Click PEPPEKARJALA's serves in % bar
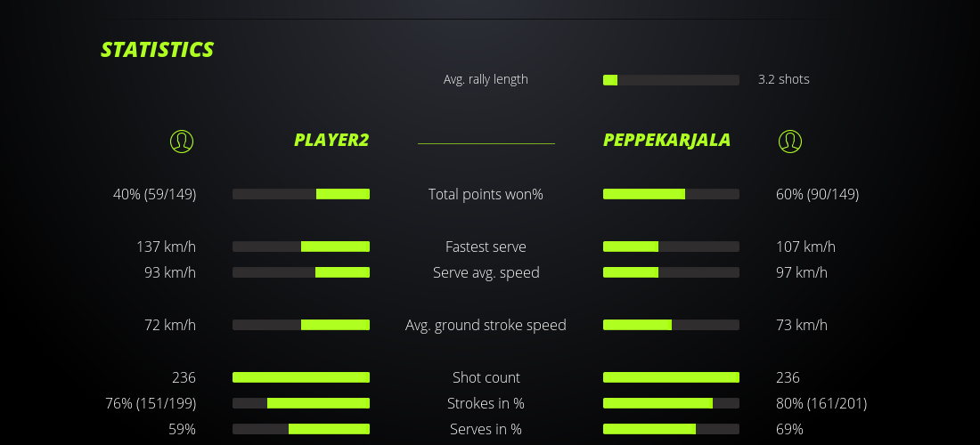980x445 pixels. [671, 429]
